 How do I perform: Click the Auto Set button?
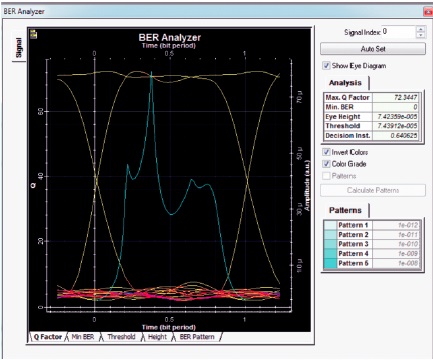[373, 49]
